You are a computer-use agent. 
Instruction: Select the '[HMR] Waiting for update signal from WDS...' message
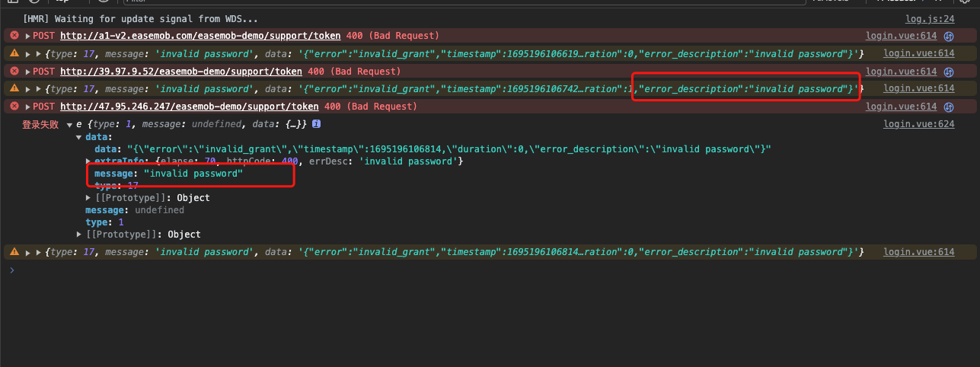(x=140, y=18)
